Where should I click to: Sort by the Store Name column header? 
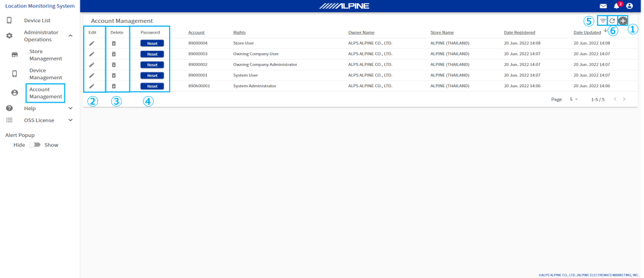(442, 32)
